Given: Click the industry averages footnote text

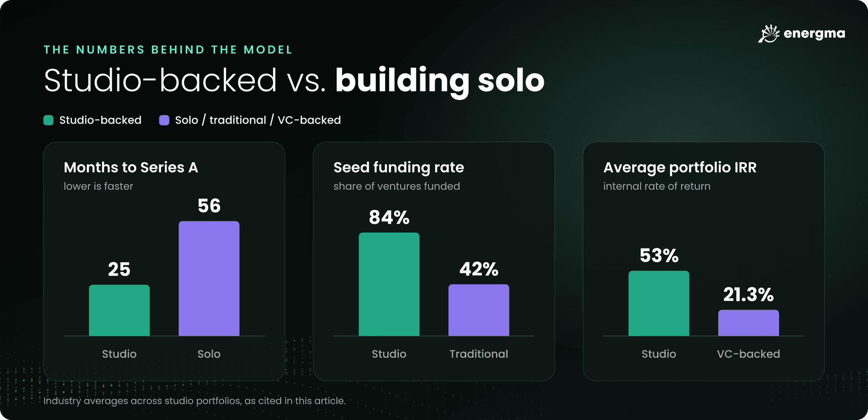Looking at the screenshot, I should click(194, 401).
